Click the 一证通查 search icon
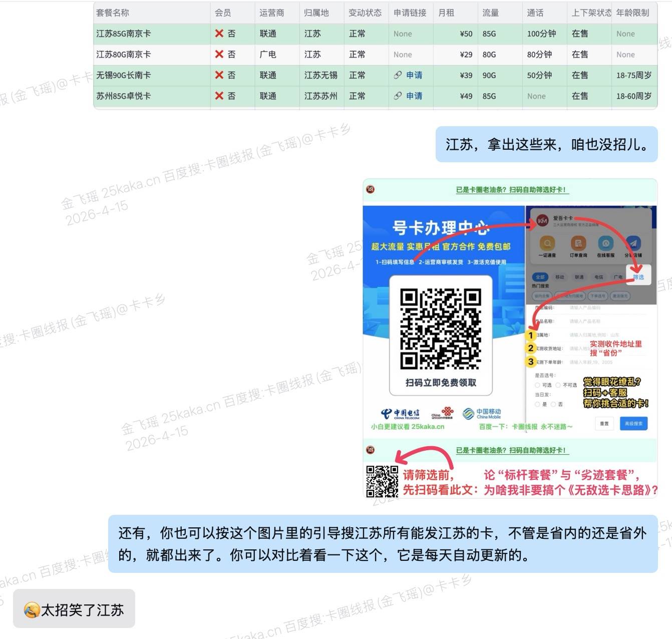 (547, 244)
